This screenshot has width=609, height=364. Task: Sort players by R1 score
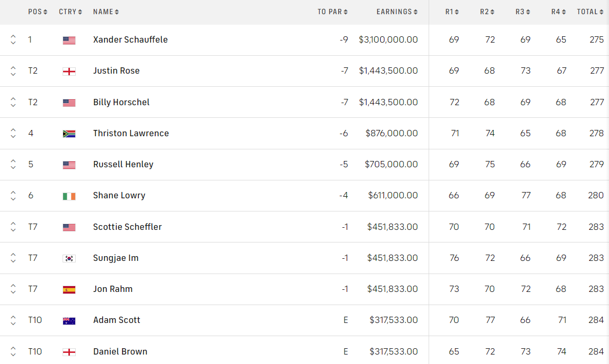coord(452,12)
